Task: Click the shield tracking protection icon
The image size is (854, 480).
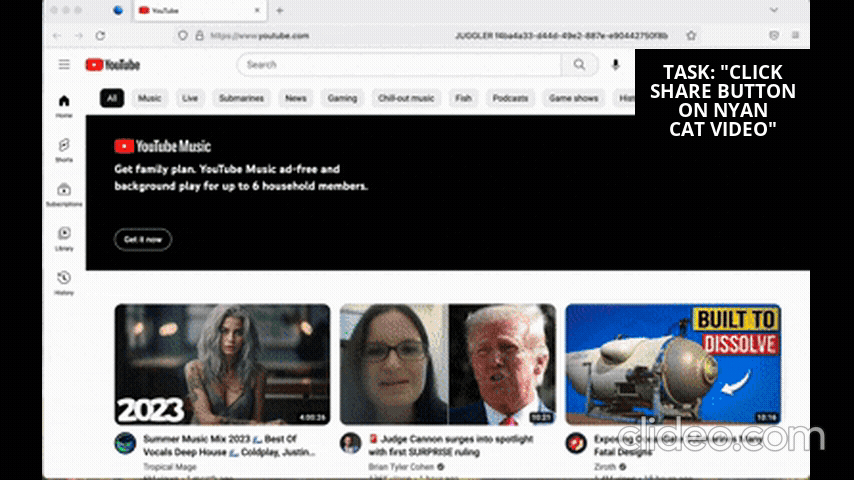Action: (183, 35)
